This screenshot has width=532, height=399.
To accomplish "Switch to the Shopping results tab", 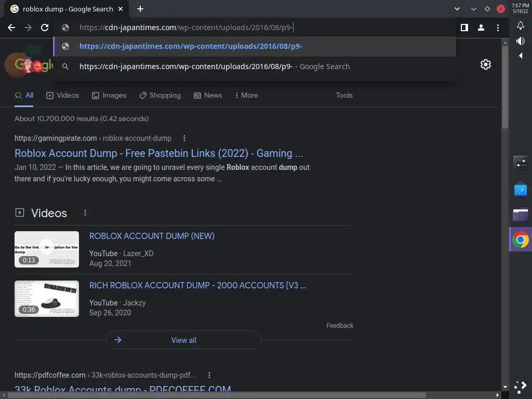I will [x=160, y=96].
